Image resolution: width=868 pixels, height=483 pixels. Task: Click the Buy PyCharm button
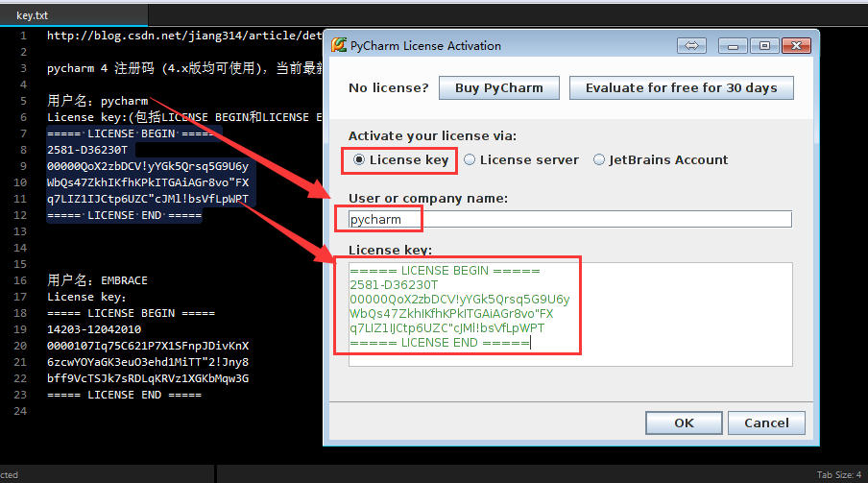click(498, 88)
